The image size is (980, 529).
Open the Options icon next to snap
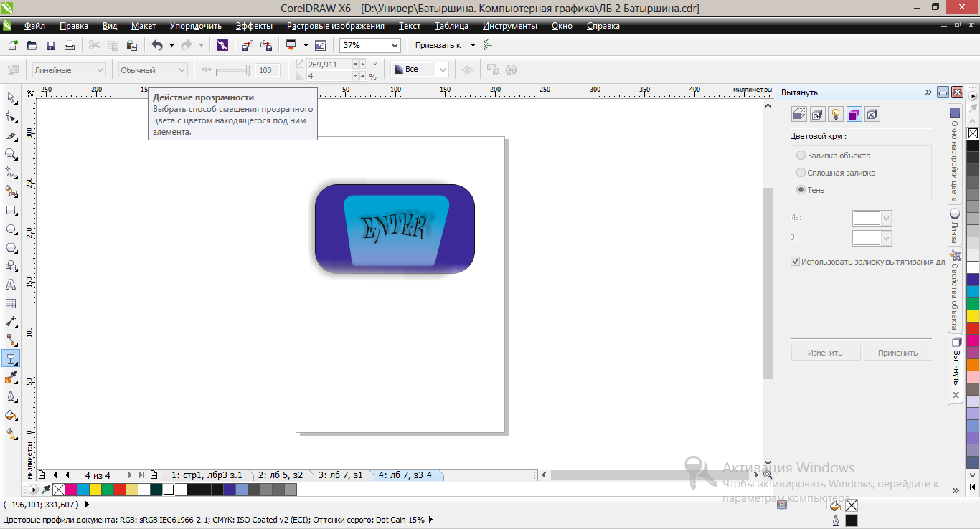[x=488, y=45]
